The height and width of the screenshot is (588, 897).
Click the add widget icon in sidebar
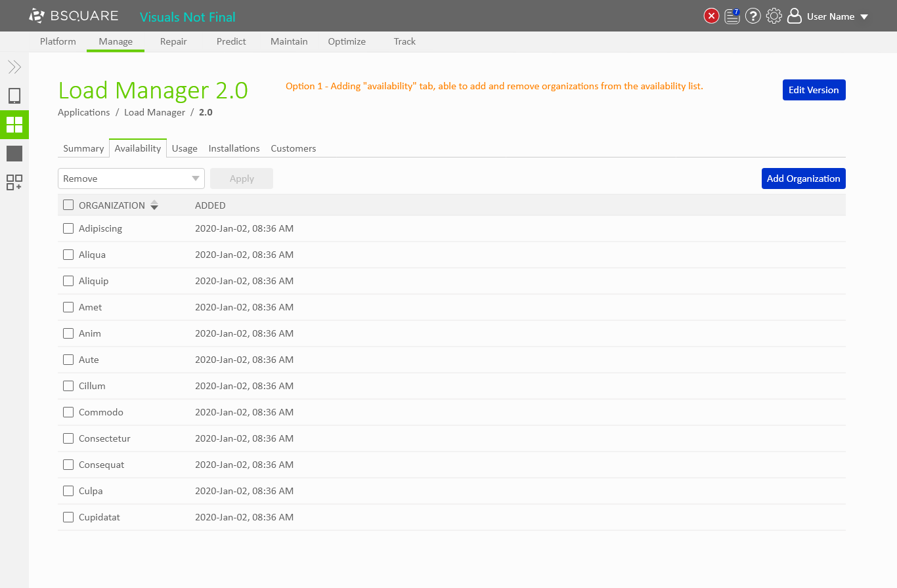tap(14, 182)
